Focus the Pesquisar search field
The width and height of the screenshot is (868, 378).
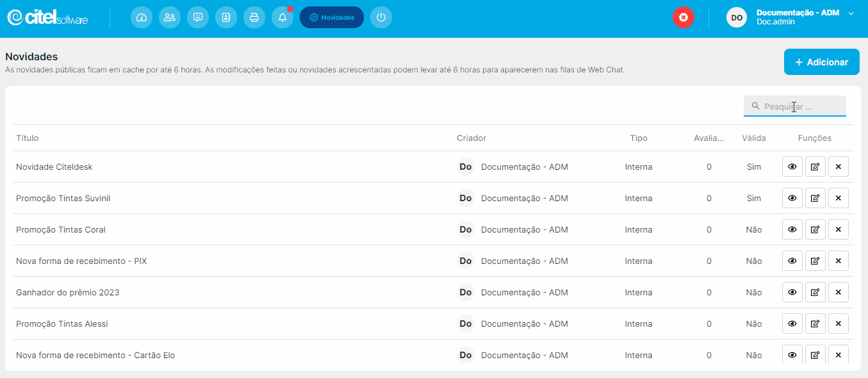(795, 106)
